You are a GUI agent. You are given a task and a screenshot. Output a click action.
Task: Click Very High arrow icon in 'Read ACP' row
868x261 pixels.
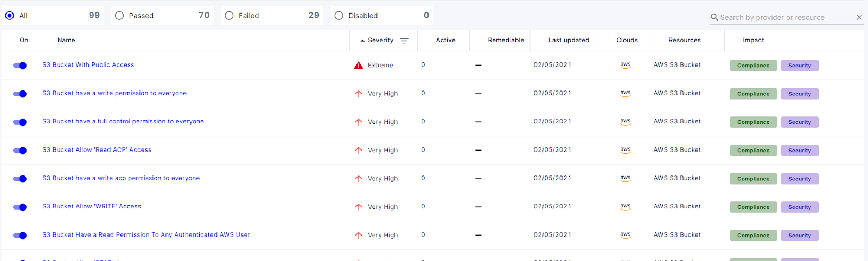[359, 150]
